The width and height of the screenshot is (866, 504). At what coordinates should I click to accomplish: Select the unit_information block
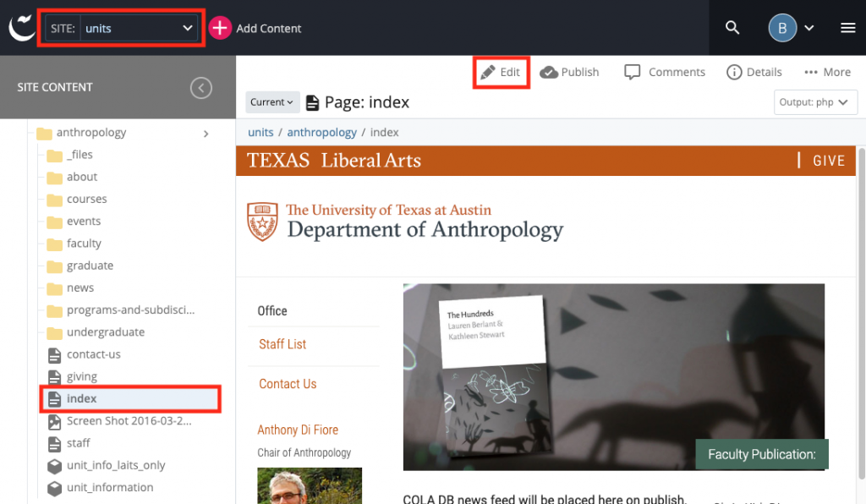coord(101,487)
